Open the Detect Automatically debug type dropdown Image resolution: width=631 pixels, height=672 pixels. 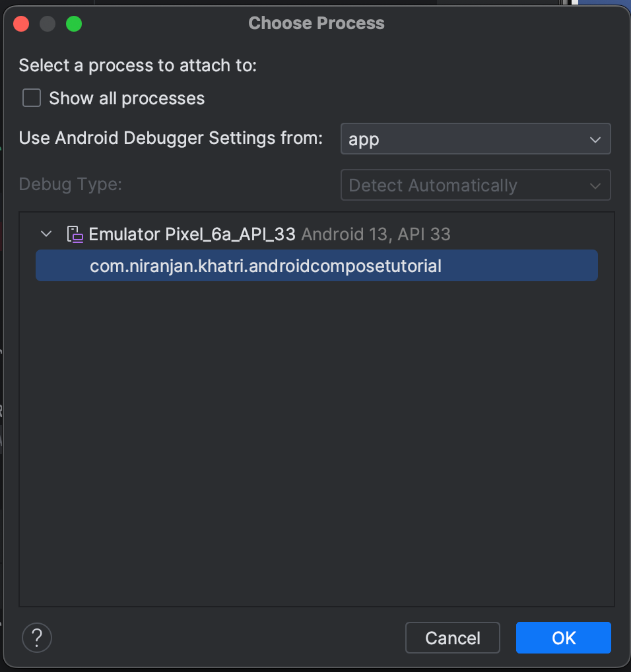[475, 185]
